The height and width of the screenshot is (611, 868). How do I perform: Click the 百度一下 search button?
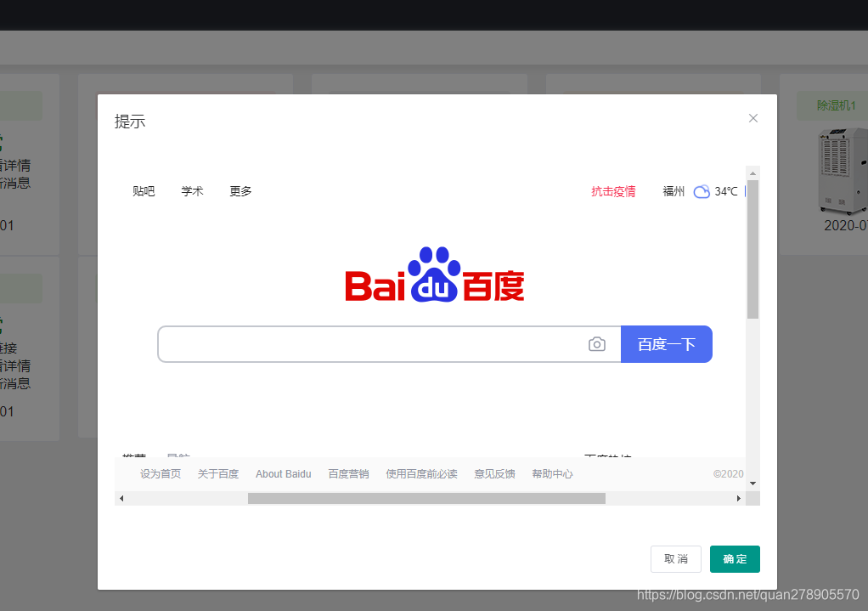point(667,344)
